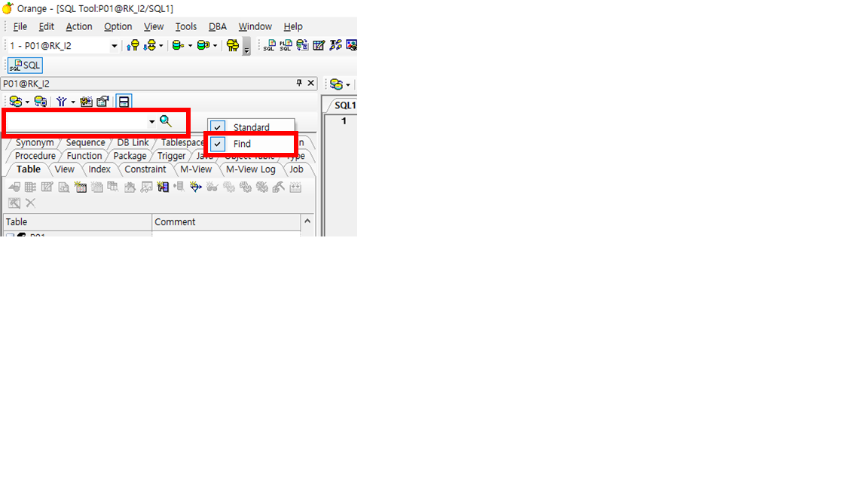Switch to the Index tab
The image size is (868, 488).
pos(99,169)
